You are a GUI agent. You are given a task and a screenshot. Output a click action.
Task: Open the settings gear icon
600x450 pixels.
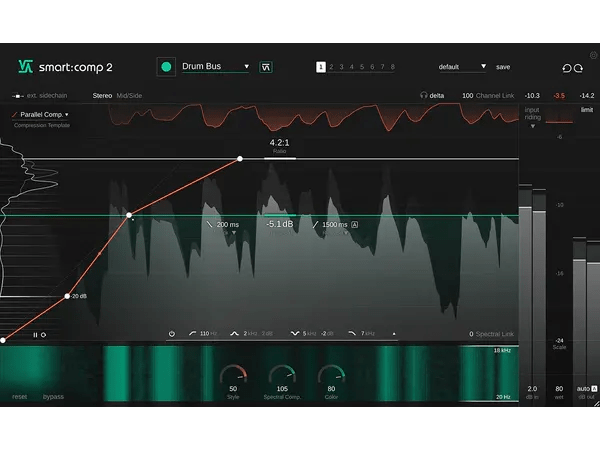593,55
